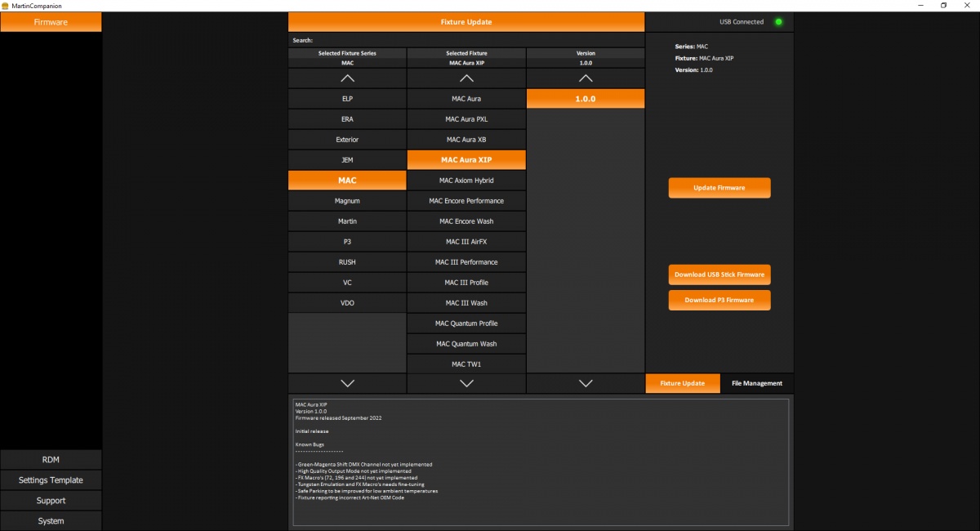
Task: Select ERA fixture series
Action: 347,119
